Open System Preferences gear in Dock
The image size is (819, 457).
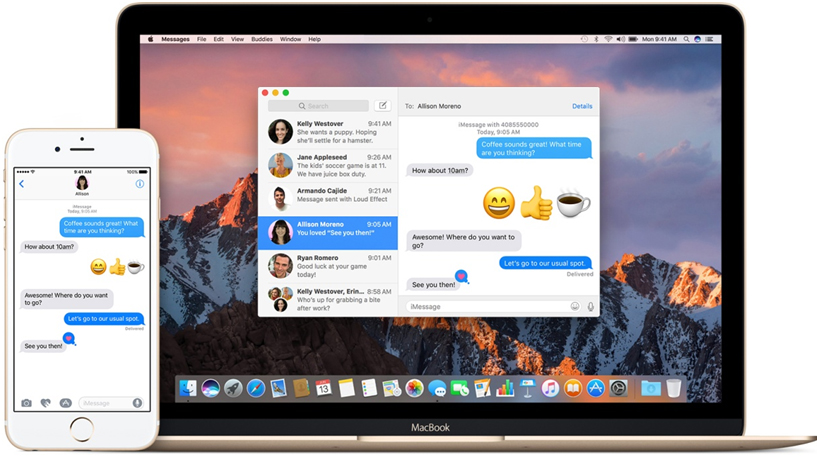pyautogui.click(x=618, y=388)
